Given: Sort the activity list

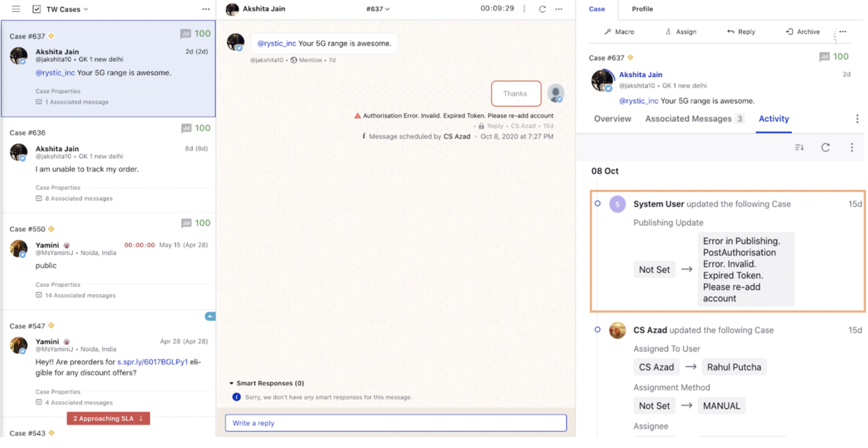Looking at the screenshot, I should [x=799, y=147].
